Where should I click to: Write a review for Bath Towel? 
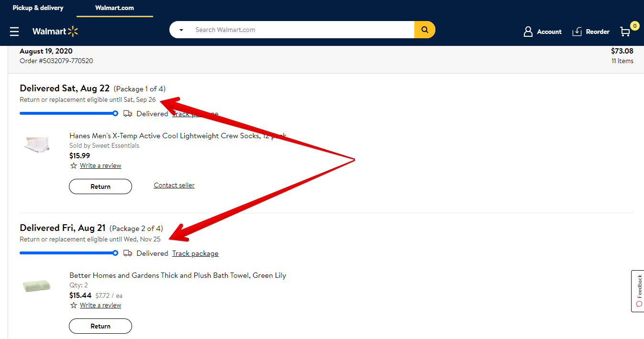(100, 305)
